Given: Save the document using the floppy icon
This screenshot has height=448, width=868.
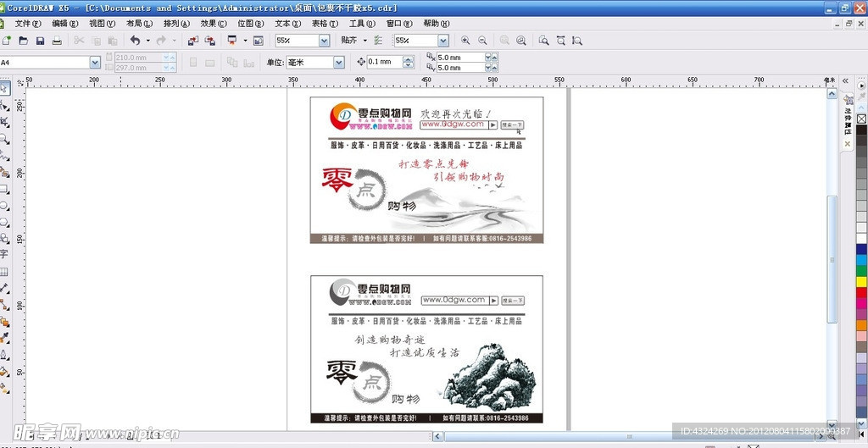Looking at the screenshot, I should click(40, 41).
